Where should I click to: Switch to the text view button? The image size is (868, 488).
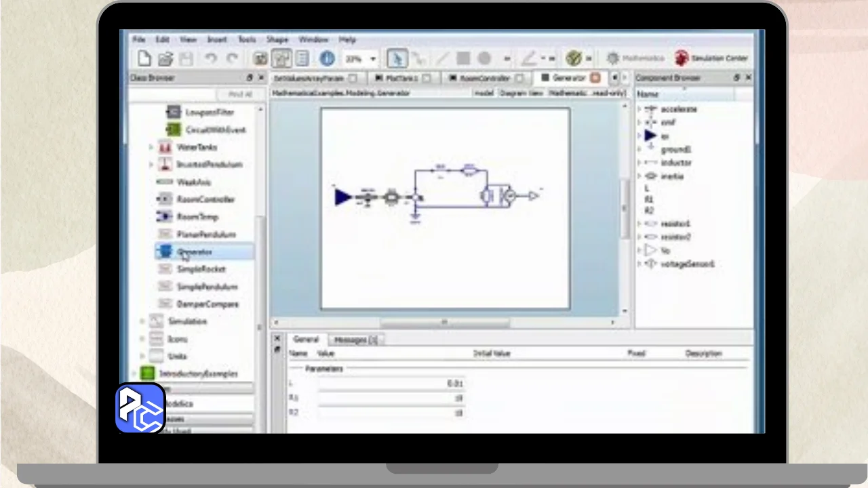click(x=302, y=59)
